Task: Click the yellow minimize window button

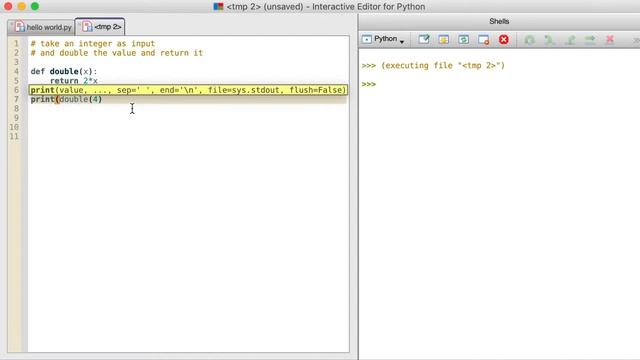Action: click(22, 6)
